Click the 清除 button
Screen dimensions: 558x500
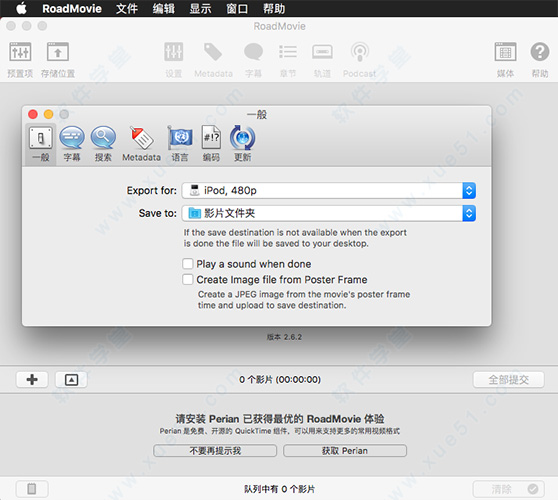click(x=509, y=489)
